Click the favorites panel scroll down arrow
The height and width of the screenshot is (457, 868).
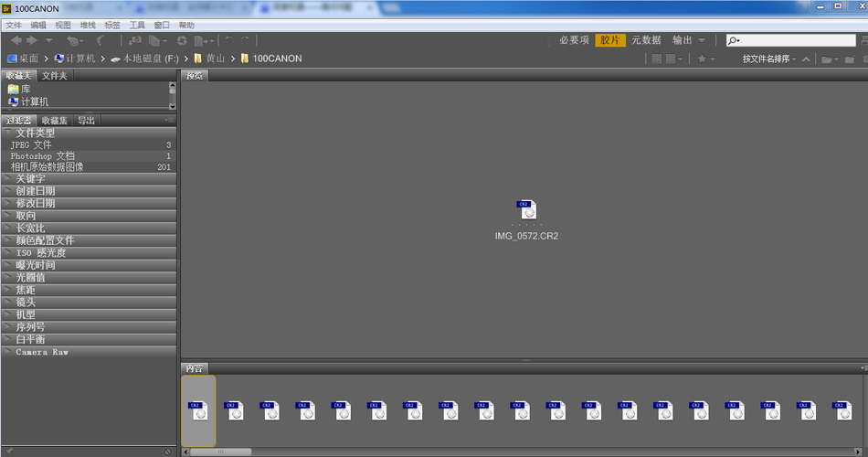pyautogui.click(x=172, y=106)
